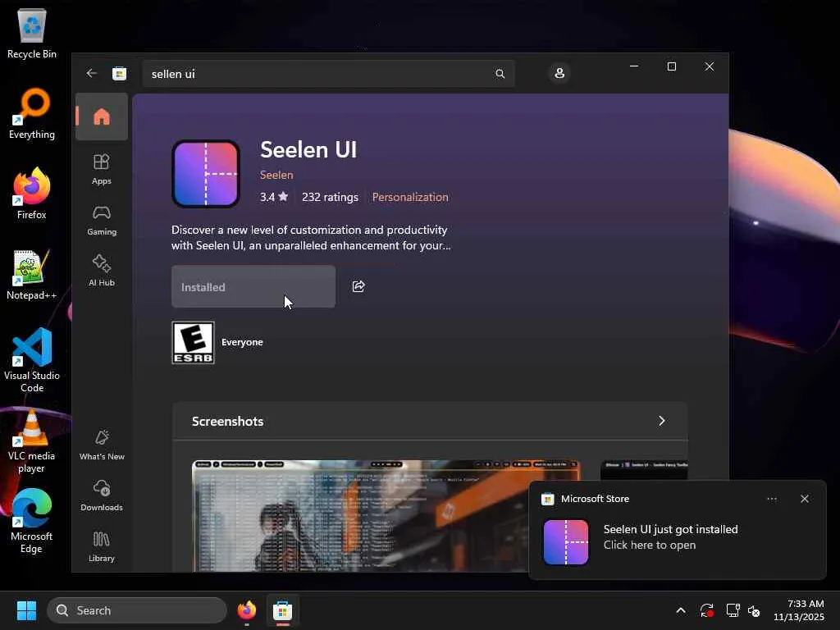Open the clock and date panel
The height and width of the screenshot is (630, 840).
point(799,610)
